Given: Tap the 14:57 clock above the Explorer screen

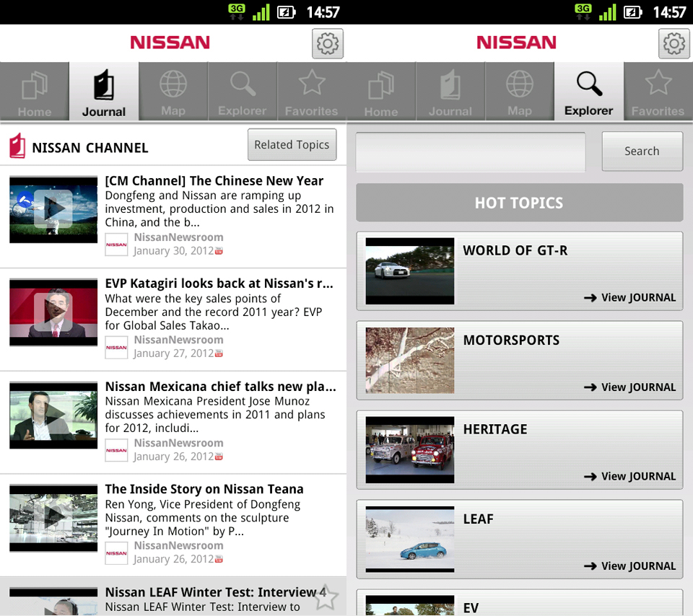Looking at the screenshot, I should 670,12.
